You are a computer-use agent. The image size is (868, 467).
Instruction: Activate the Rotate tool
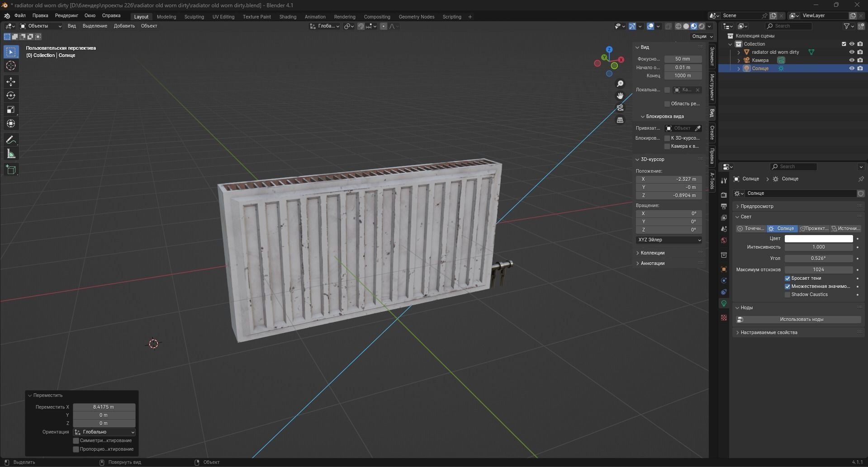pyautogui.click(x=11, y=95)
